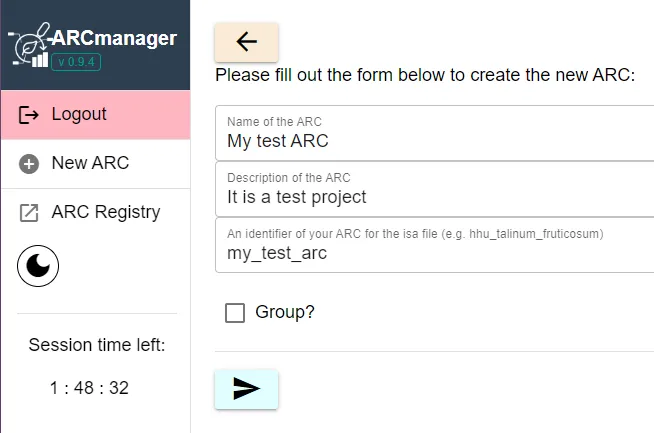654x433 pixels.
Task: Go back using the left arrow button
Action: [246, 42]
